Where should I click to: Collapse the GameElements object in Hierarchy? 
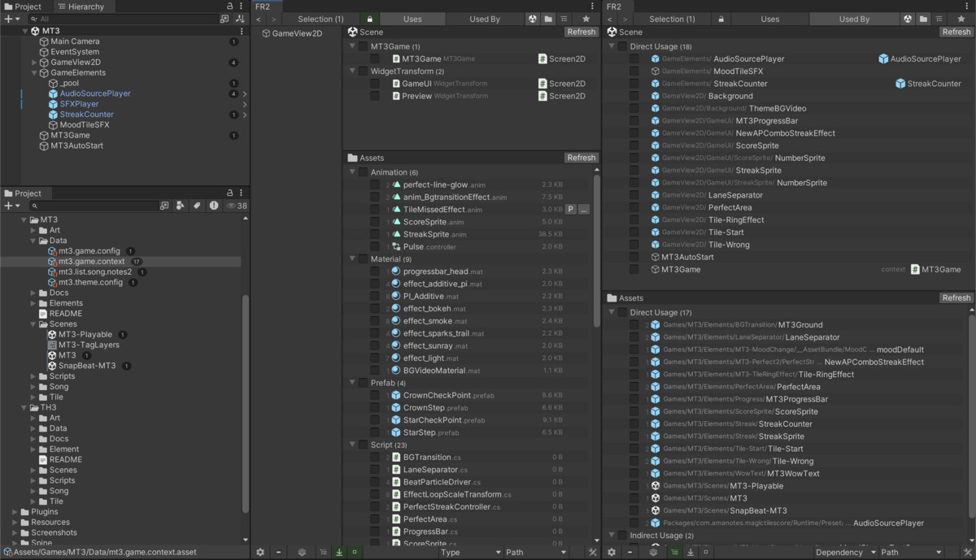pos(34,73)
